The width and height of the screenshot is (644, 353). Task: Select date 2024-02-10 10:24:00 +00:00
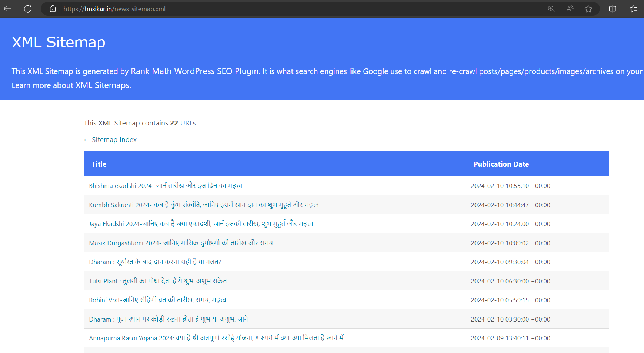510,224
